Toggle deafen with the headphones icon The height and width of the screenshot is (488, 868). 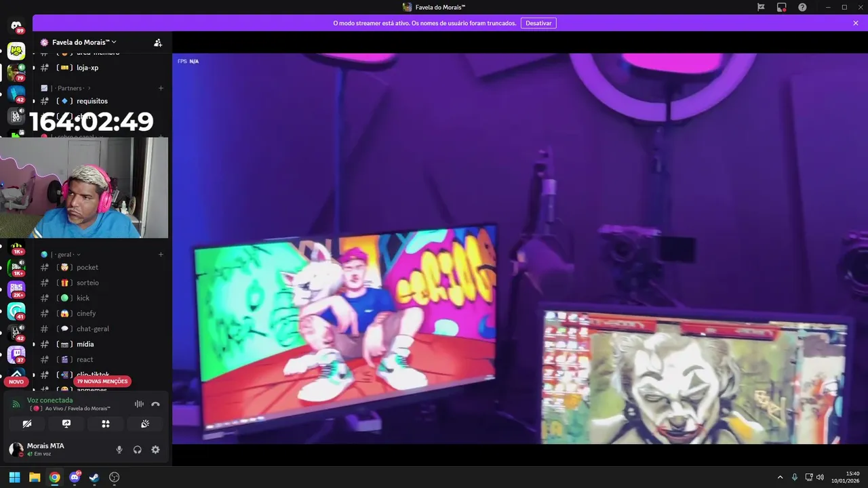pyautogui.click(x=138, y=449)
